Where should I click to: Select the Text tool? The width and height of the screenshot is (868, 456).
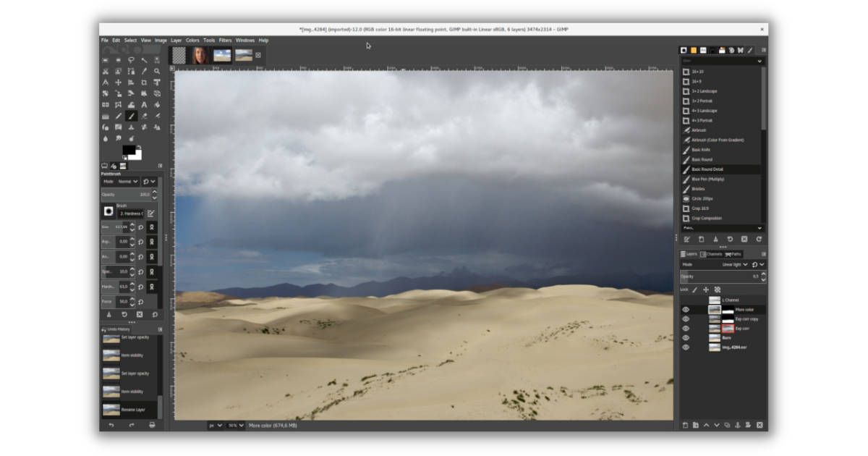(x=144, y=105)
